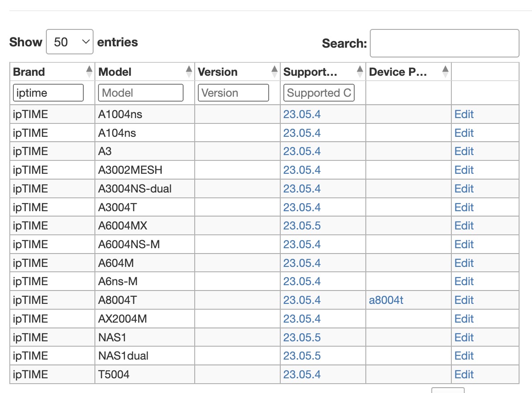Open the entries-per-page dropdown showing 50
Screen dimensions: 532x393
[x=70, y=42]
